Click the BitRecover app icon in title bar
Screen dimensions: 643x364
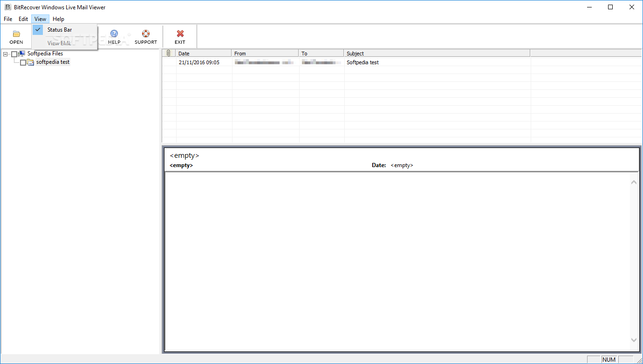[8, 7]
